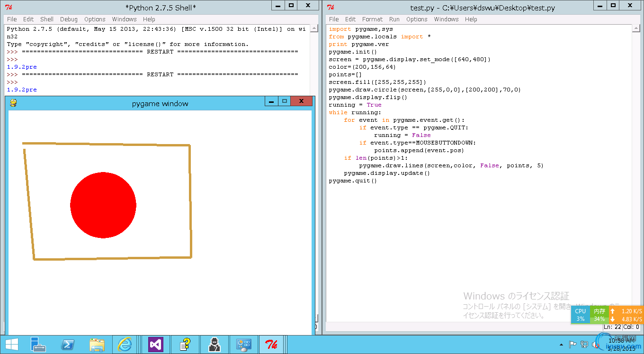This screenshot has height=354, width=644.
Task: Open the Edit menu in test.py editor
Action: [350, 19]
